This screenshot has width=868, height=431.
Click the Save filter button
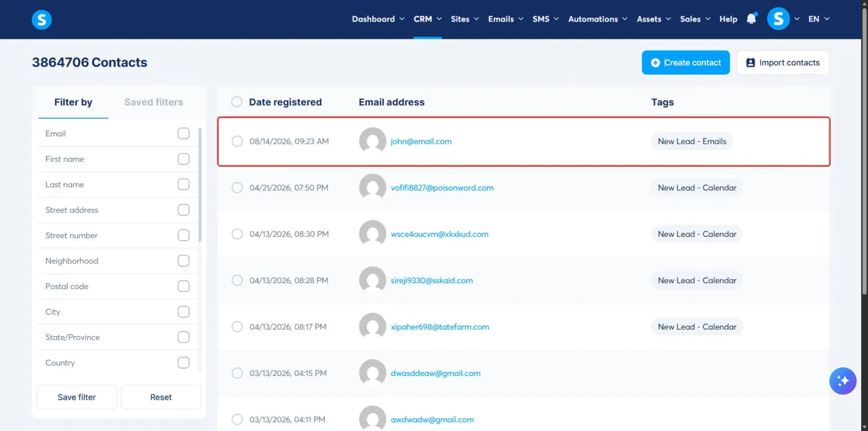[x=77, y=397]
